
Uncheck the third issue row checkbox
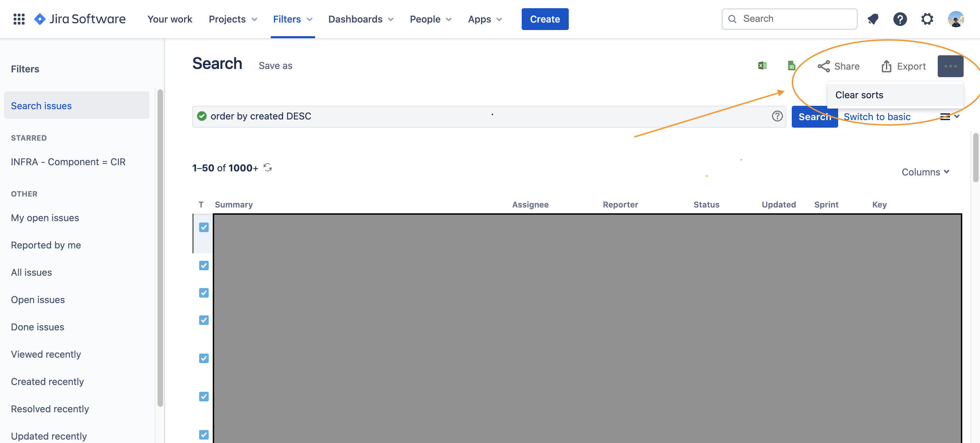pyautogui.click(x=204, y=293)
